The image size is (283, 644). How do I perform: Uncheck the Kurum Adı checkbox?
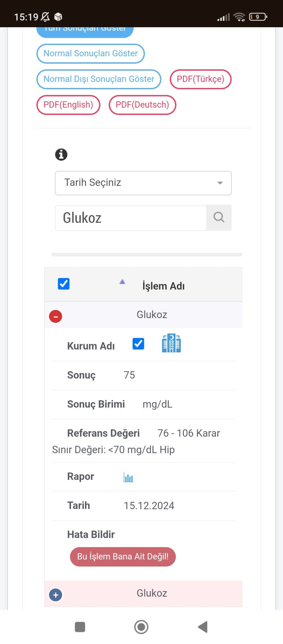click(x=138, y=344)
